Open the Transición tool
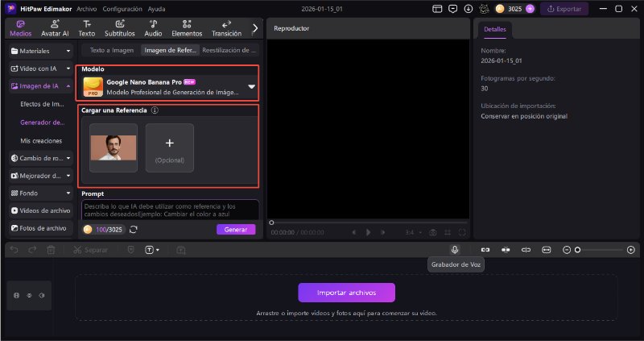The image size is (644, 341). (x=226, y=28)
